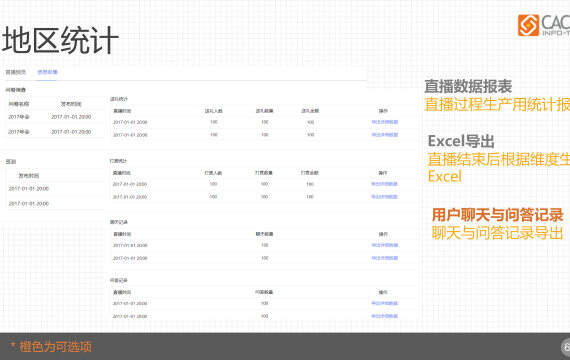Open export link in second 送礼统计 row
Viewport: 570px width, 360px height.
pyautogui.click(x=385, y=135)
